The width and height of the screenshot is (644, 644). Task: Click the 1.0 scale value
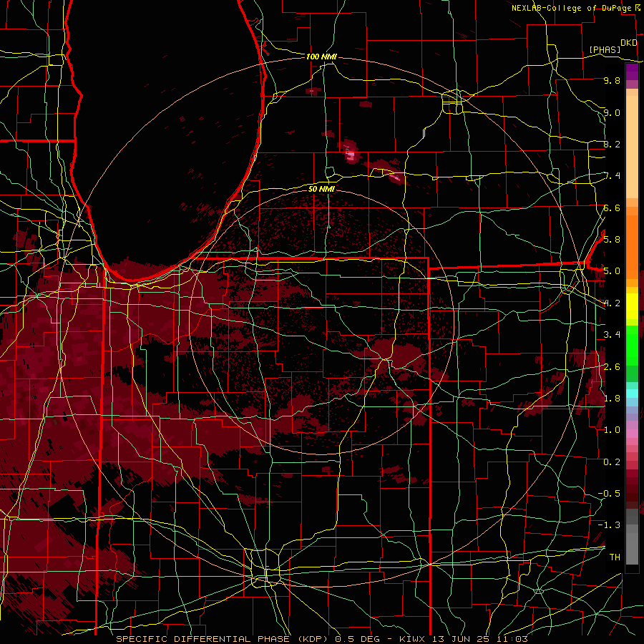coord(612,430)
